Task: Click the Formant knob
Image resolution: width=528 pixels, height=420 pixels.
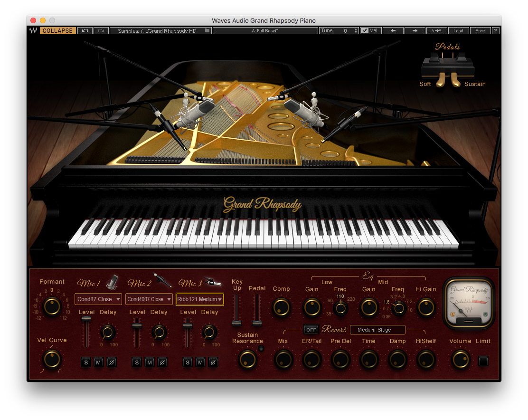Action: click(52, 306)
